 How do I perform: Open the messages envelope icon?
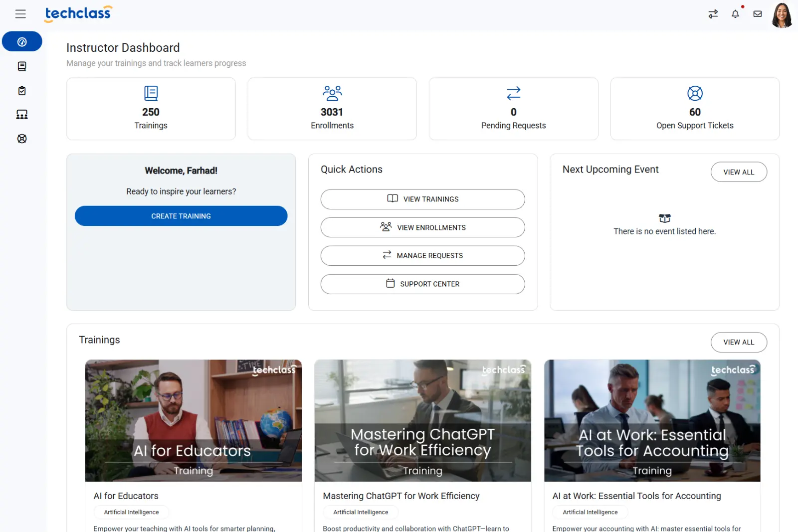[x=758, y=14]
